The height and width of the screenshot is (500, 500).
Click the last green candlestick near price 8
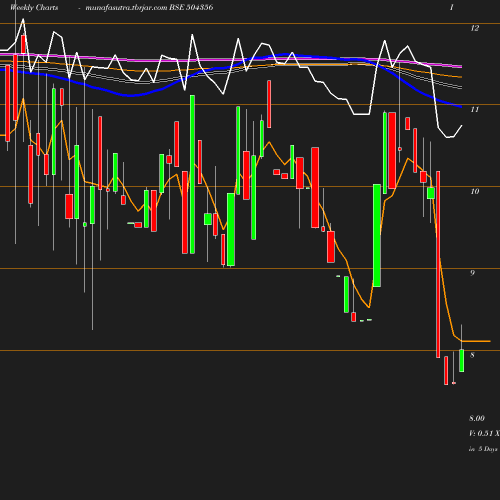(x=462, y=360)
